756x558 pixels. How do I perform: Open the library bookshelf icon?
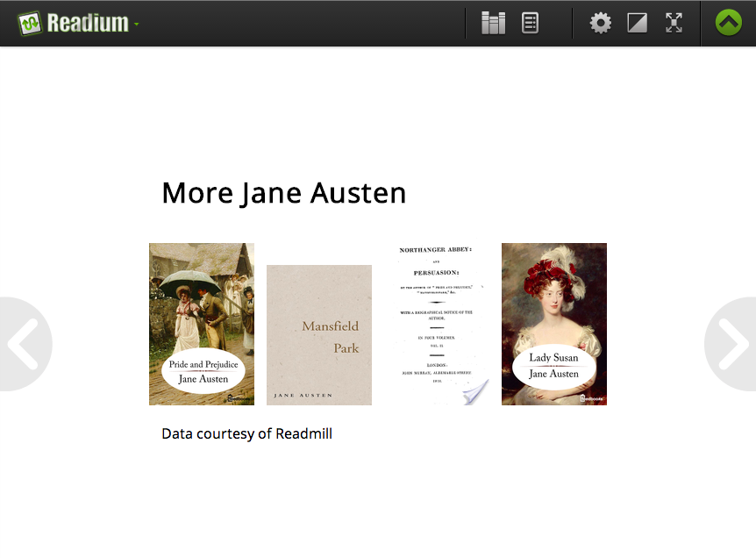point(493,23)
